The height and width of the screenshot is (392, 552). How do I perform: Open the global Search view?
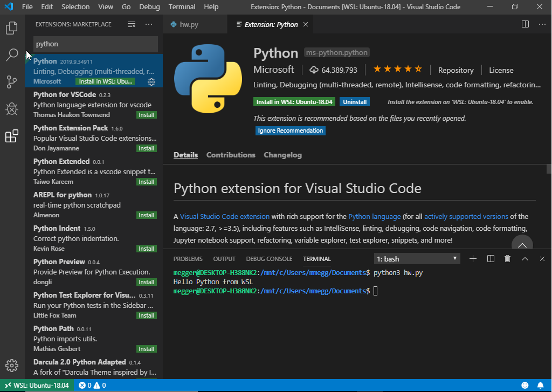[11, 55]
